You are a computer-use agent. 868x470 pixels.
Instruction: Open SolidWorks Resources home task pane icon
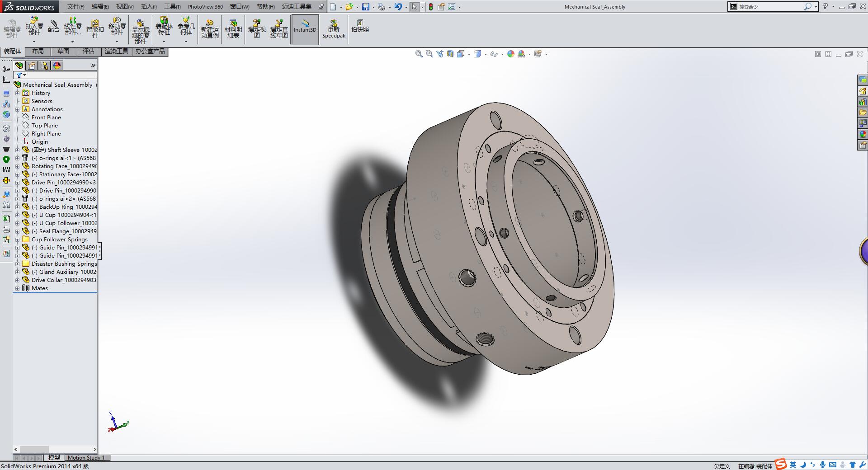click(x=863, y=91)
